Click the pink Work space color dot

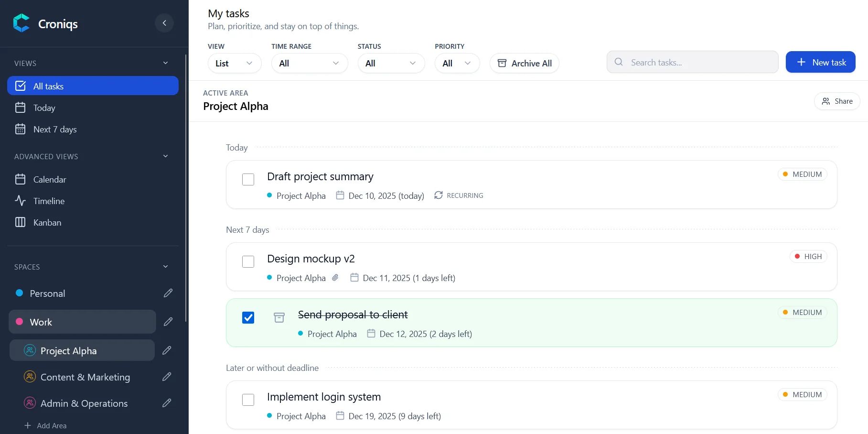click(20, 322)
